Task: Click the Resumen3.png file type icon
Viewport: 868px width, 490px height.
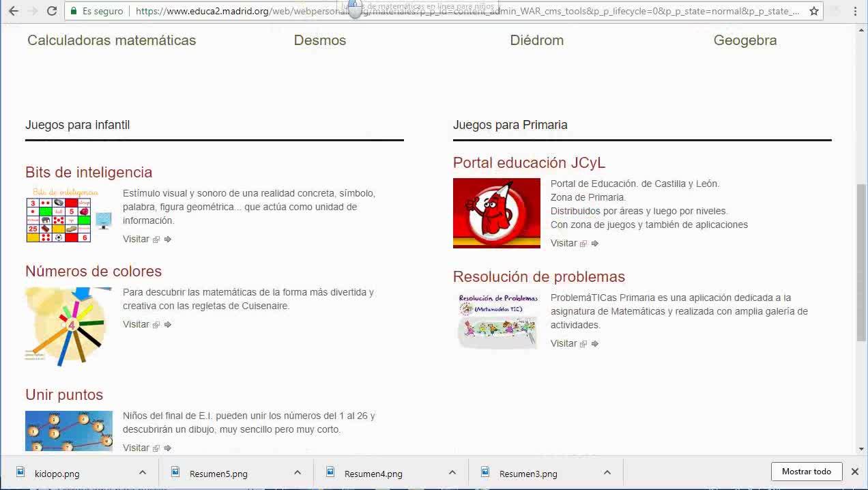Action: click(x=485, y=472)
